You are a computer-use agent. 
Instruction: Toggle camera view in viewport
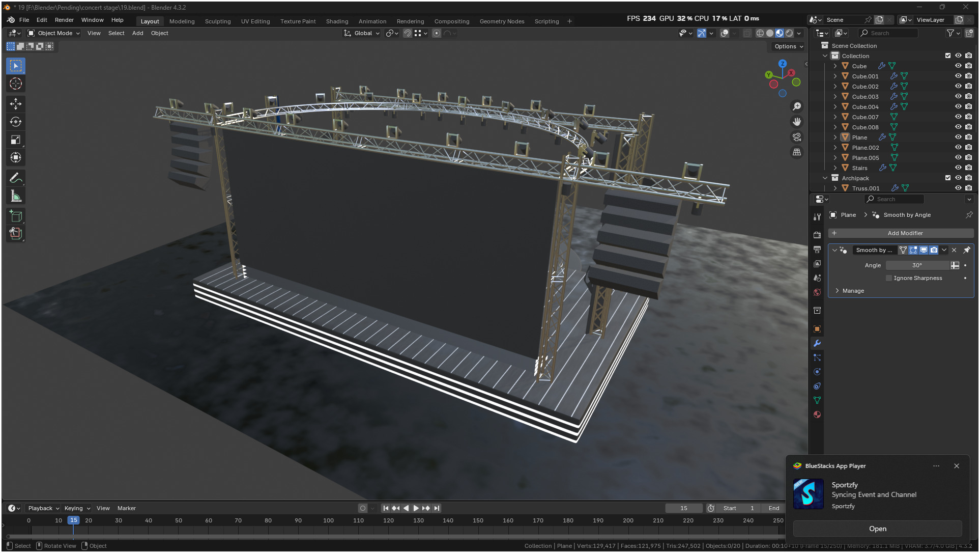point(797,137)
